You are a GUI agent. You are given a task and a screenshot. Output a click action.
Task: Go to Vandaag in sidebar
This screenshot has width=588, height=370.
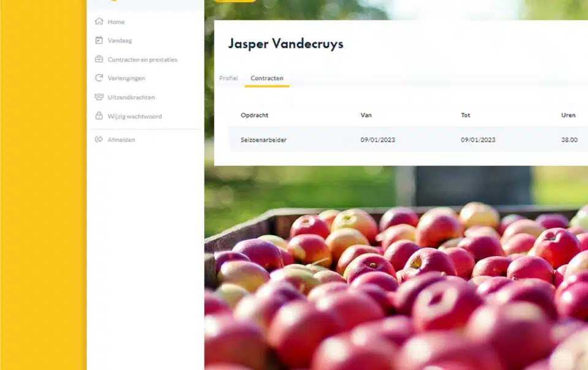[119, 40]
